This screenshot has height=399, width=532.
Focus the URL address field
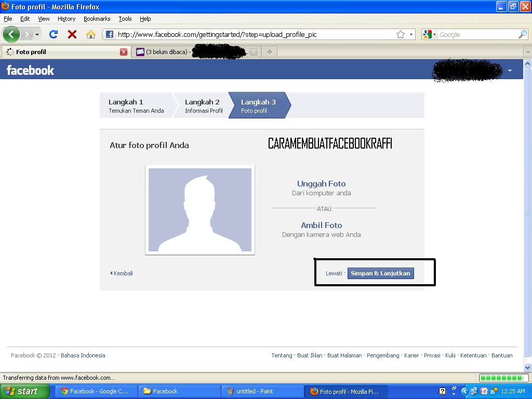[255, 34]
